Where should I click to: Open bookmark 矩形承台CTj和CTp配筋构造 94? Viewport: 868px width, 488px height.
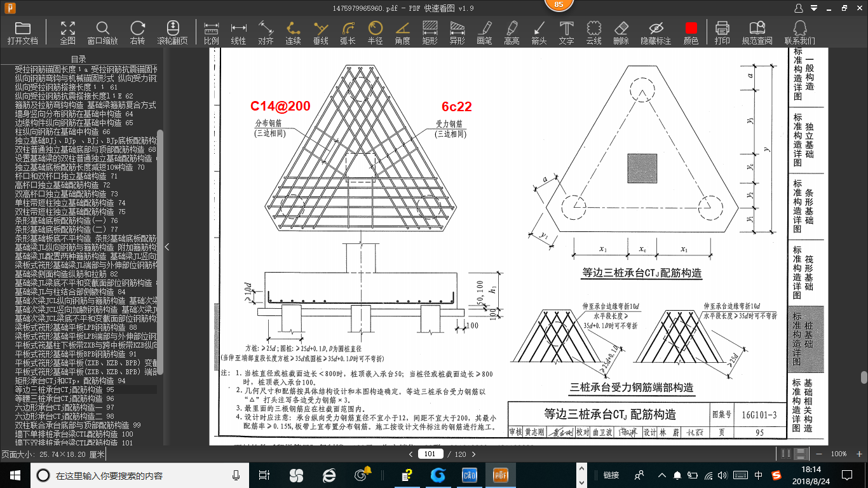tap(70, 381)
